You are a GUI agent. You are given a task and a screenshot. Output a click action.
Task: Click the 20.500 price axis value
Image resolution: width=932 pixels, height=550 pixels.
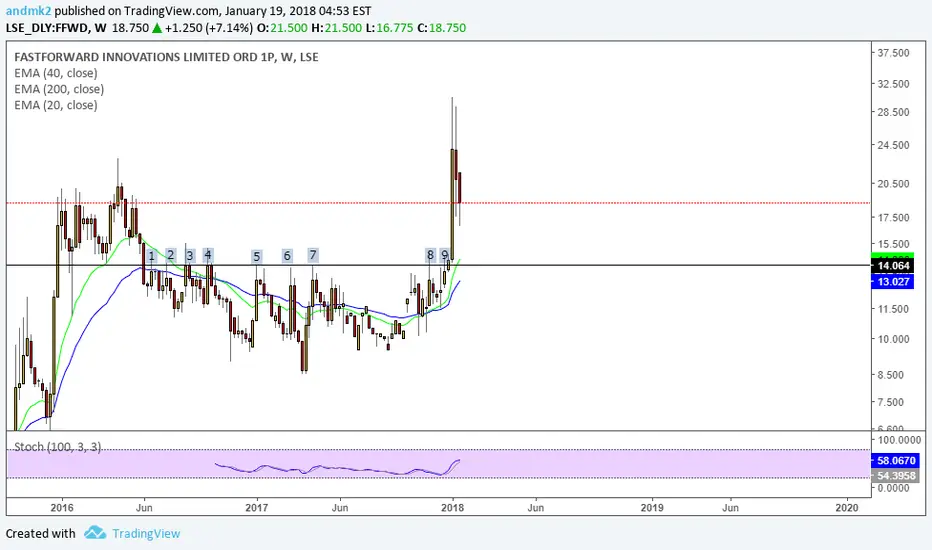(893, 184)
